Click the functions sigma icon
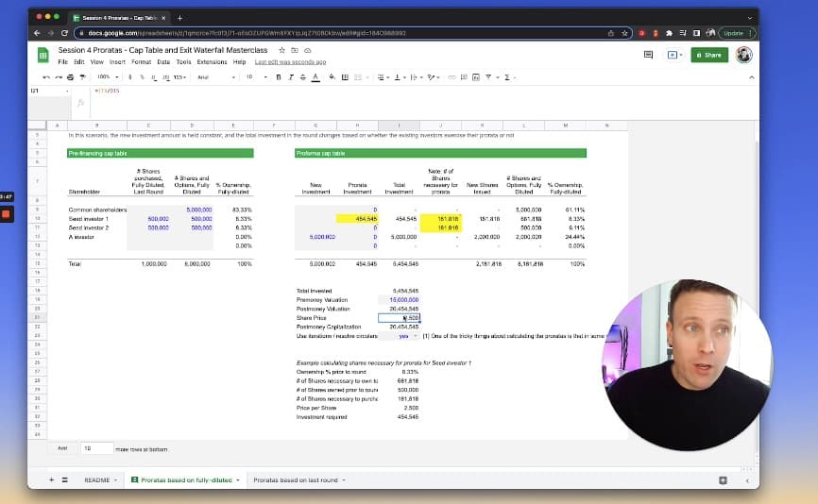This screenshot has width=818, height=504. [507, 77]
